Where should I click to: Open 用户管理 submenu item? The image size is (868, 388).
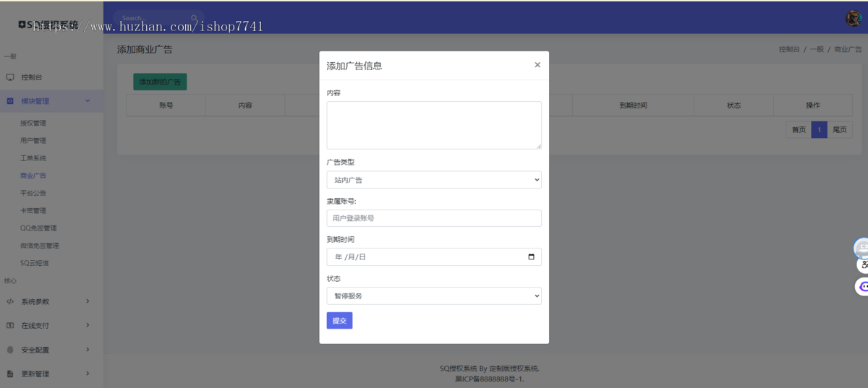(x=33, y=141)
